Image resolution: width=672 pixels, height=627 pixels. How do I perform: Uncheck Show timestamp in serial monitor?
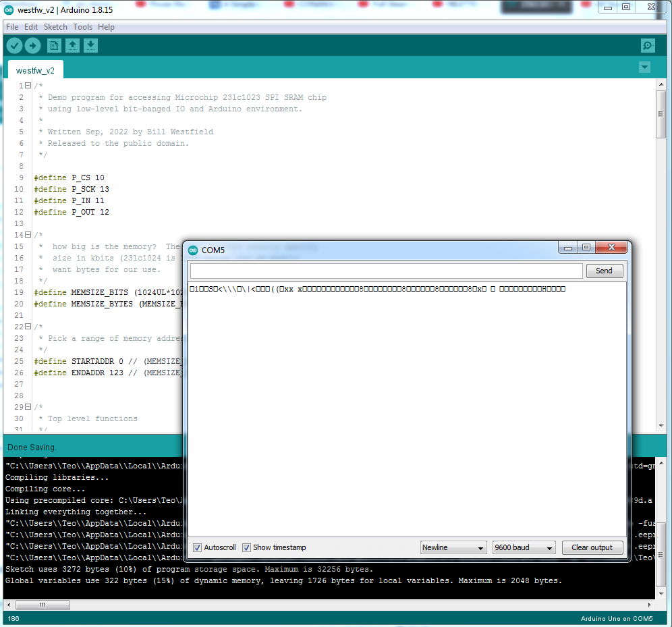coord(246,547)
